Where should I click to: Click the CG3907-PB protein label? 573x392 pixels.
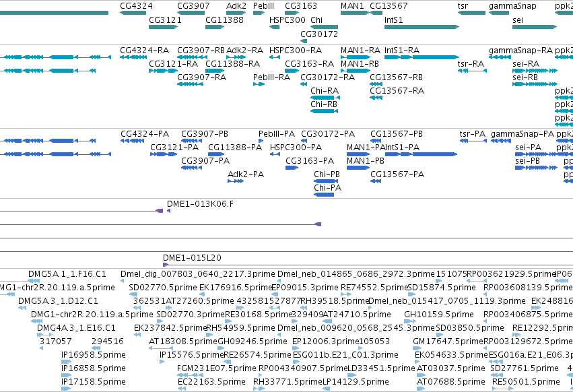click(205, 134)
